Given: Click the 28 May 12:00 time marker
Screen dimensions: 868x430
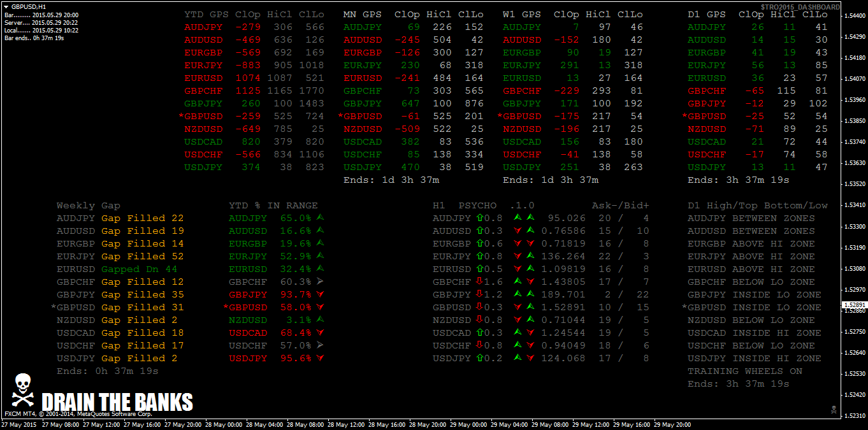Looking at the screenshot, I should tap(347, 424).
